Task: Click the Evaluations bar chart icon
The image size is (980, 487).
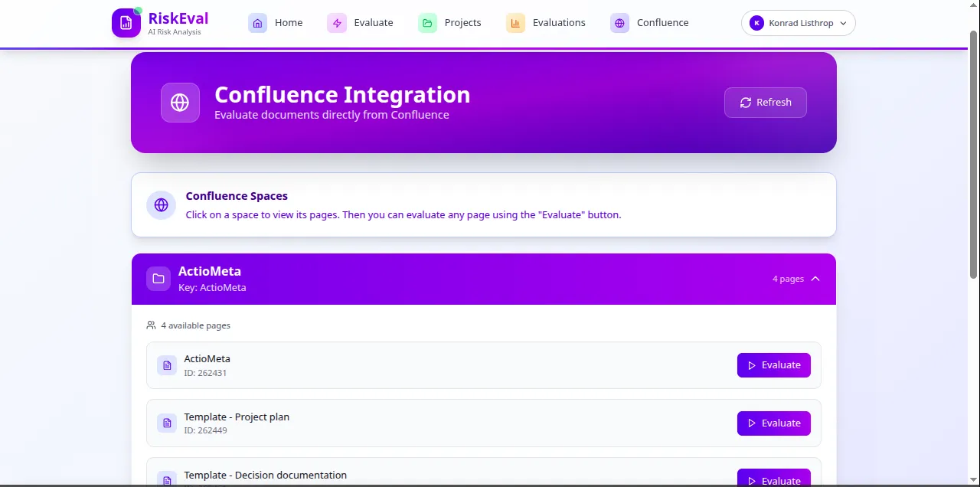Action: coord(515,23)
